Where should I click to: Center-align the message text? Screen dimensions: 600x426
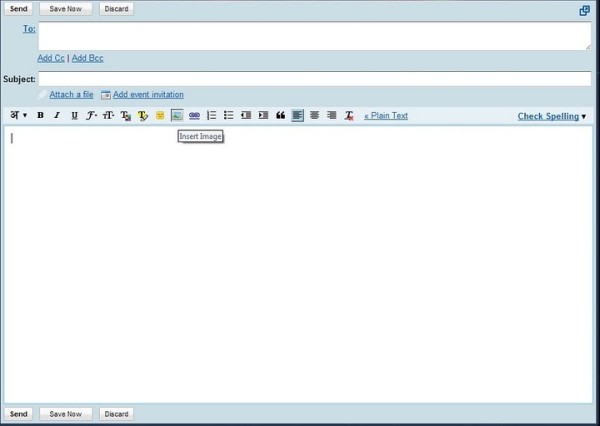314,116
